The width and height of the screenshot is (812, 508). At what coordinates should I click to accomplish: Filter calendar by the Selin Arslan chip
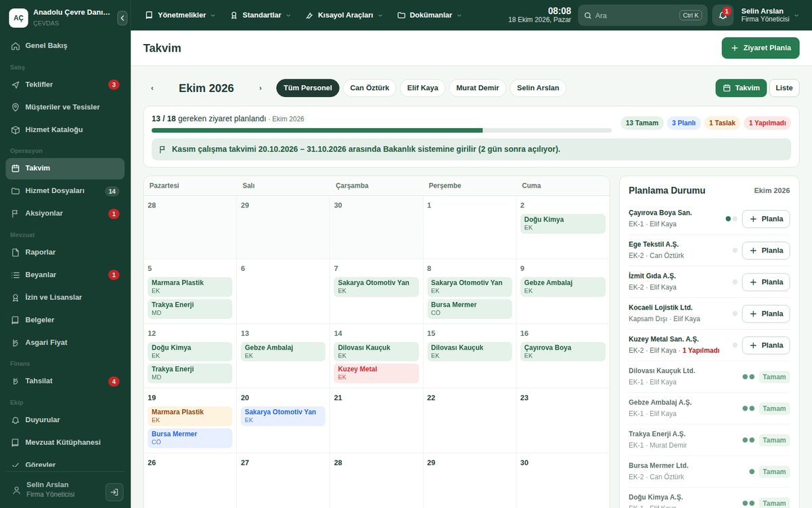(x=538, y=88)
